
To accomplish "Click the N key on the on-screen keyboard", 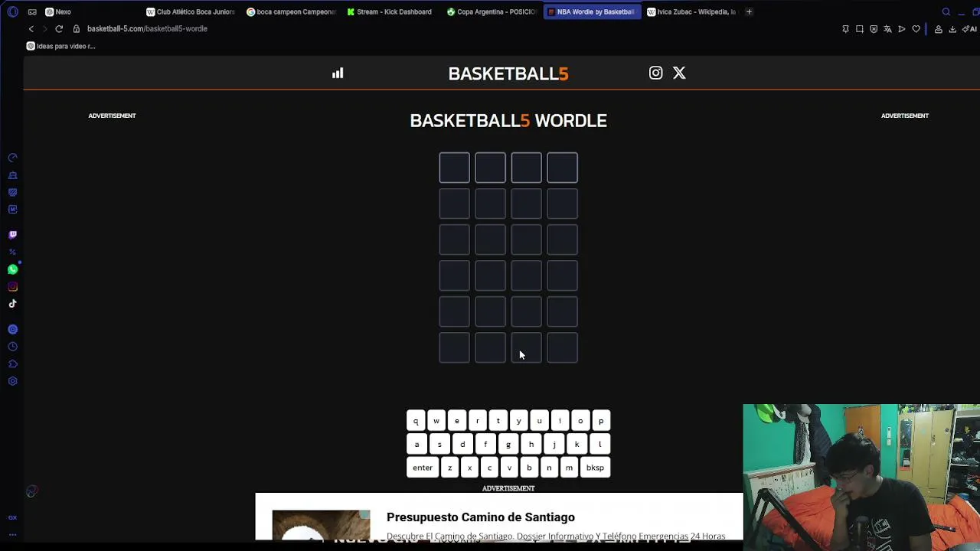I will [549, 468].
